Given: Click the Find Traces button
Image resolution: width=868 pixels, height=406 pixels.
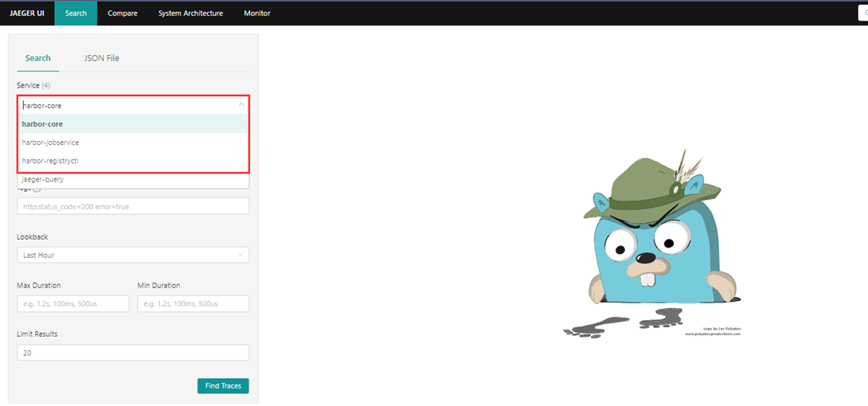Looking at the screenshot, I should 223,386.
